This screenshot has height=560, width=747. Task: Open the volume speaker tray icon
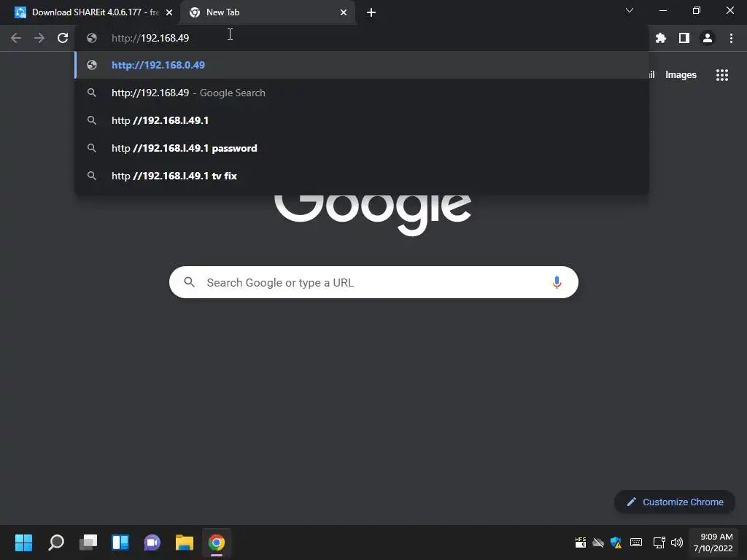coord(676,542)
